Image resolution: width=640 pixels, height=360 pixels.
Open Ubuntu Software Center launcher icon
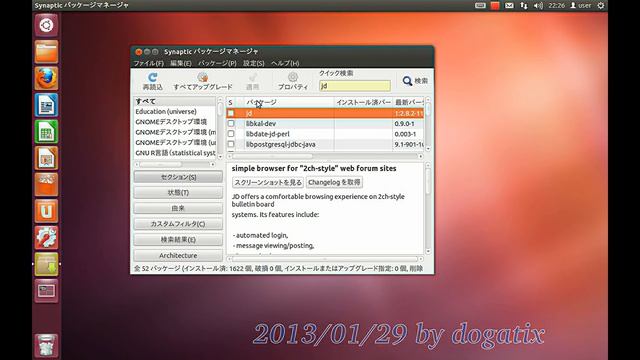[46, 184]
